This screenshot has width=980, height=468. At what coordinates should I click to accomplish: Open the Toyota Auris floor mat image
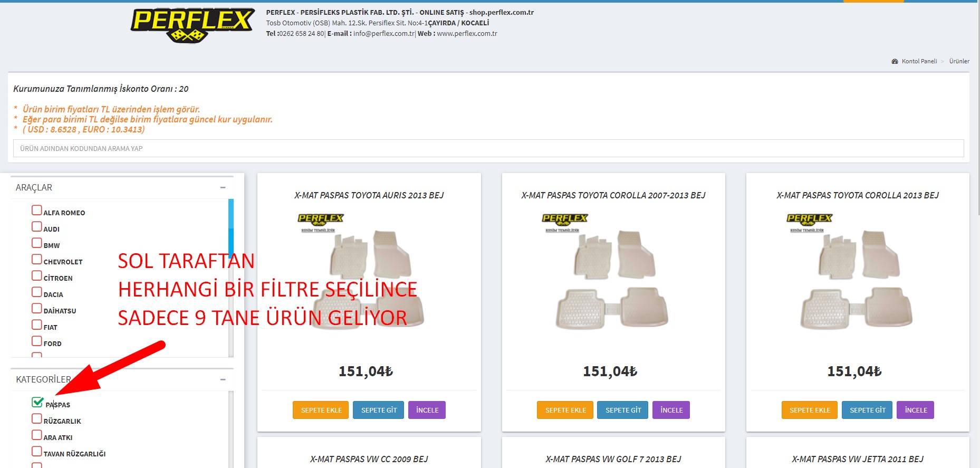pos(369,274)
